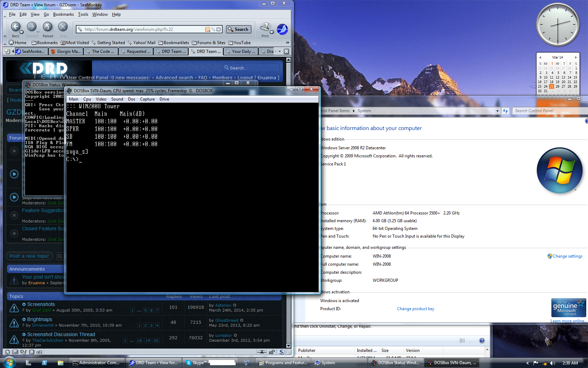Click online/offline connection icon in status bar
Viewport: 588px width, 368px height.
click(x=261, y=352)
